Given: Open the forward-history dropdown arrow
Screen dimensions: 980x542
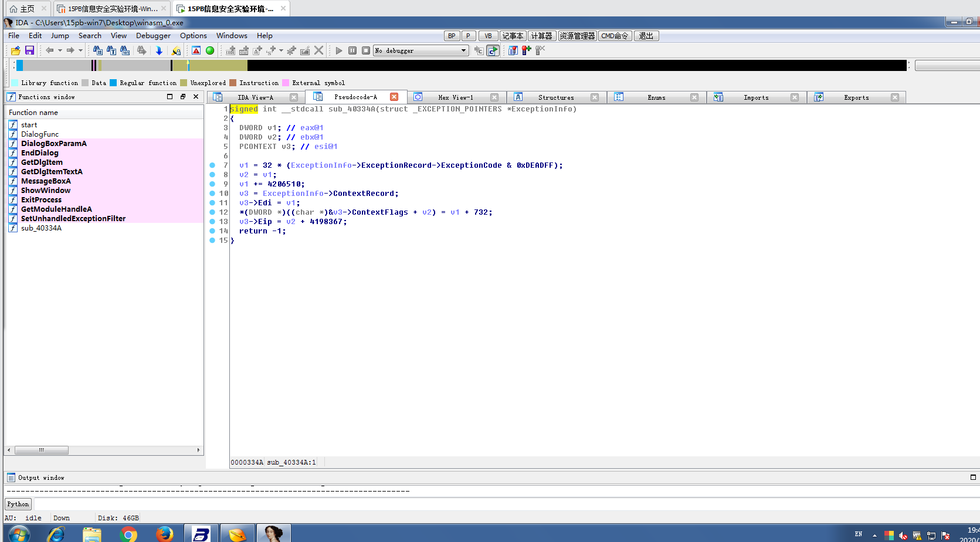Looking at the screenshot, I should 80,50.
